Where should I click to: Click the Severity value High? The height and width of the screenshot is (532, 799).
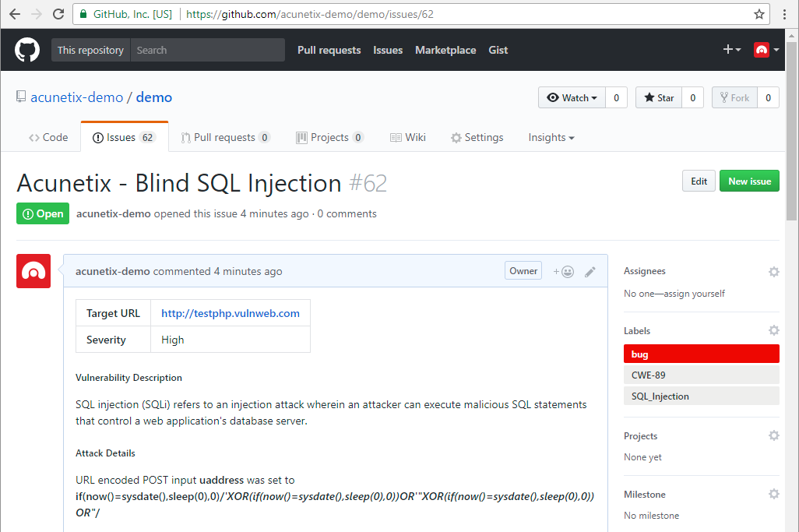pos(173,340)
